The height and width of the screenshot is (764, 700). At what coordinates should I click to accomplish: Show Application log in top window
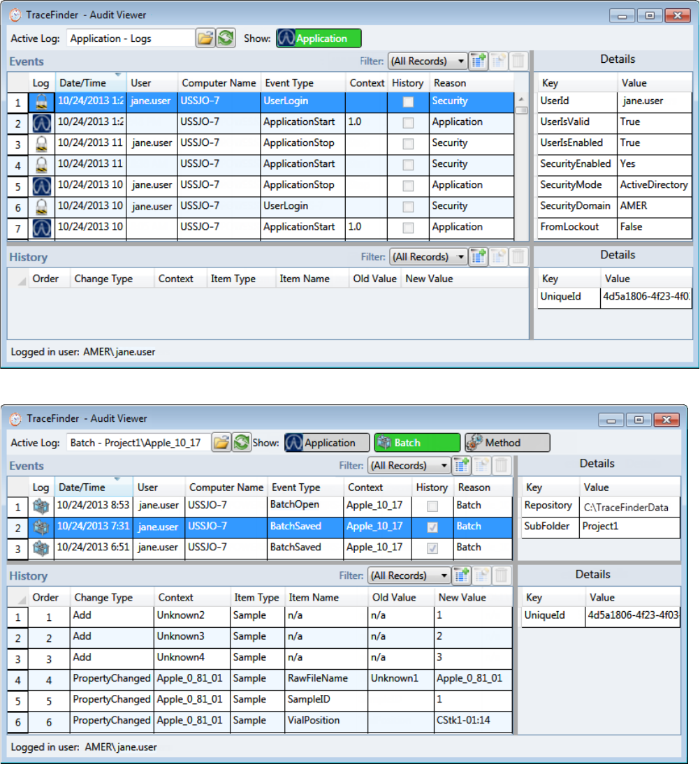319,38
